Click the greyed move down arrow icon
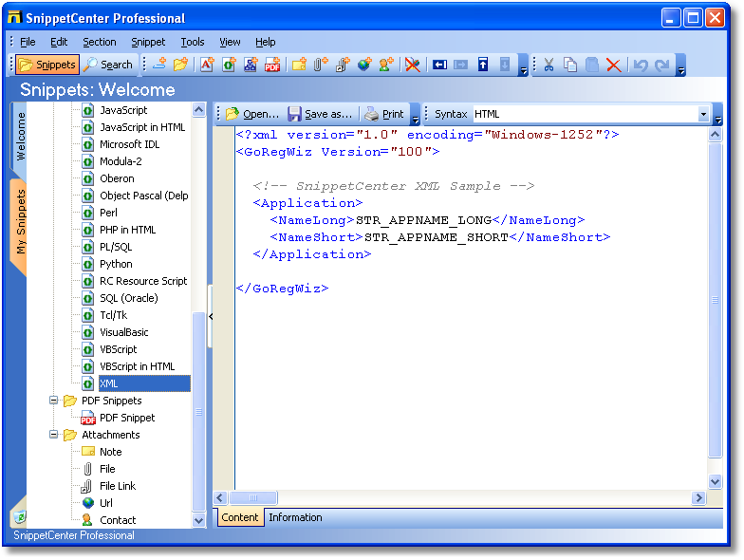The width and height of the screenshot is (744, 560). [505, 65]
